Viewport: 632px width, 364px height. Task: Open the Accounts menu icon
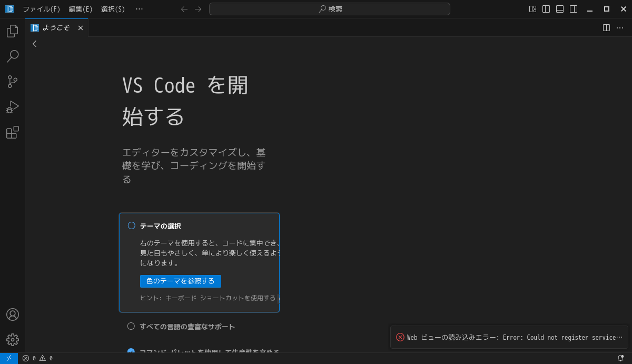tap(13, 314)
